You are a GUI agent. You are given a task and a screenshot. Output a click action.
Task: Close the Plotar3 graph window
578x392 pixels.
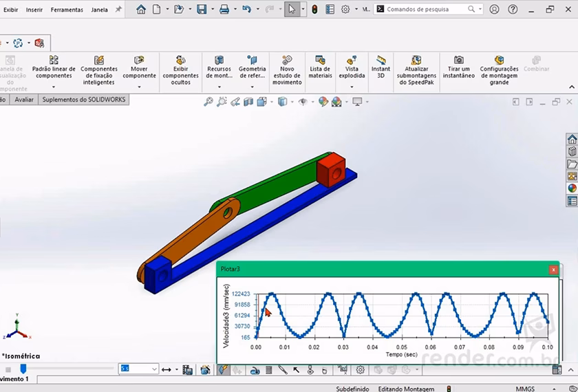[x=553, y=270]
